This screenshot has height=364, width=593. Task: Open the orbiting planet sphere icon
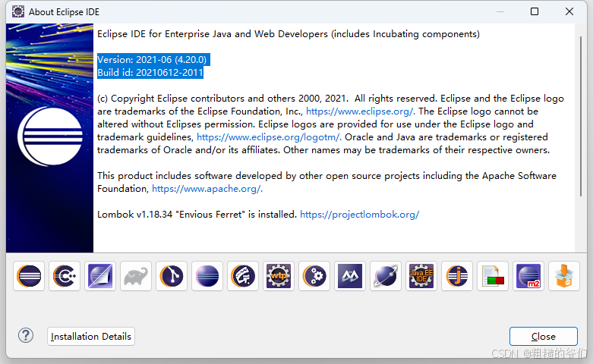click(386, 276)
